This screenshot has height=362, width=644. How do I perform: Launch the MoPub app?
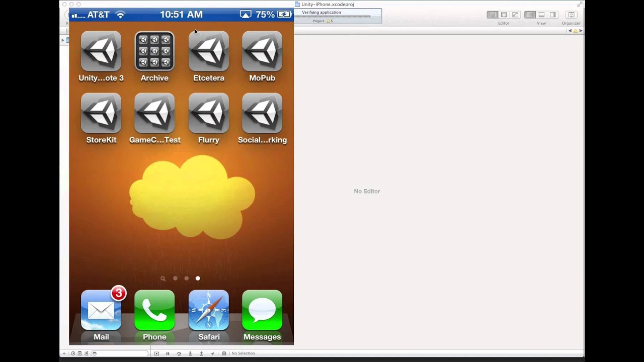pyautogui.click(x=262, y=51)
